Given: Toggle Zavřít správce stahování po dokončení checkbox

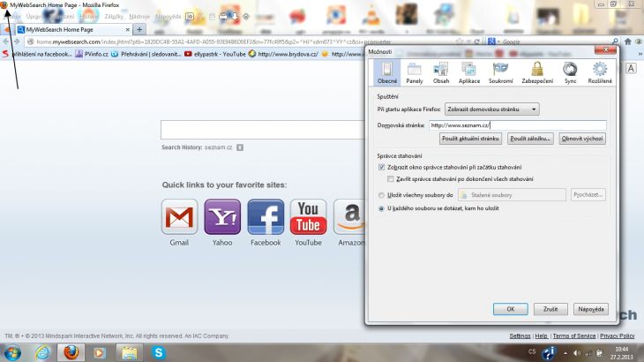Looking at the screenshot, I should 391,179.
